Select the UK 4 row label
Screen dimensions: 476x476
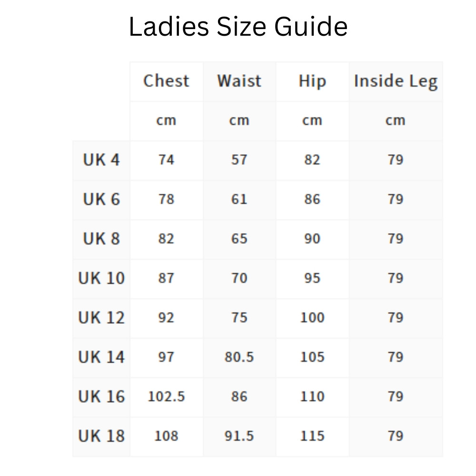(101, 160)
